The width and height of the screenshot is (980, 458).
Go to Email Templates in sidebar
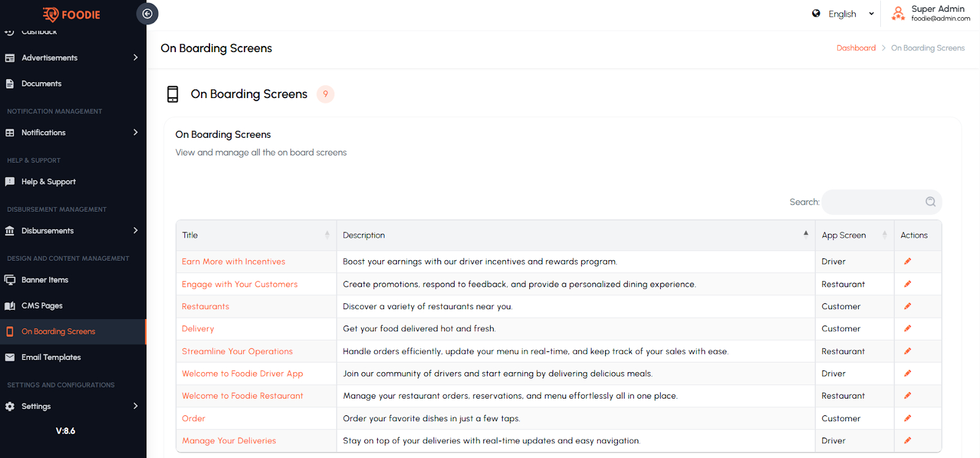(x=51, y=357)
